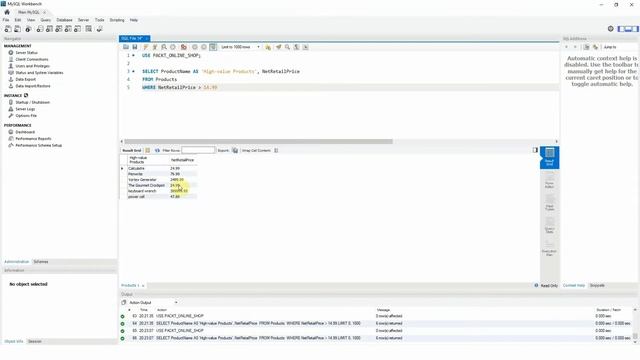This screenshot has width=640, height=360.
Task: Open the Edit menu
Action: (18, 20)
